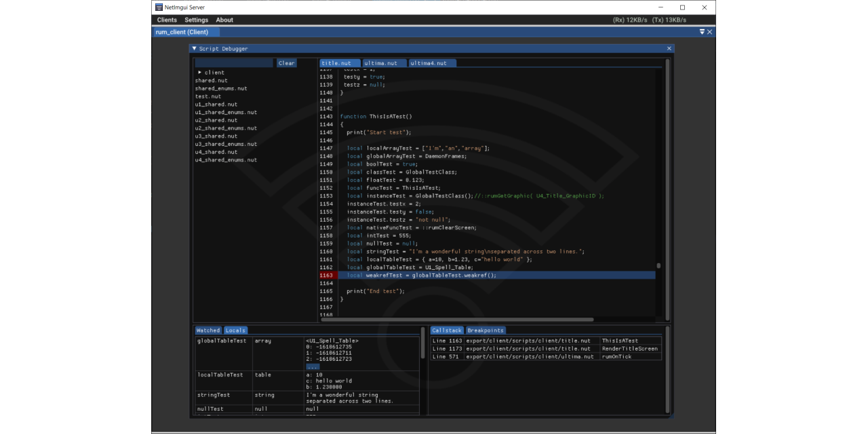The image size is (868, 434).
Task: Collapse the Script Debugger window triangle
Action: [194, 49]
